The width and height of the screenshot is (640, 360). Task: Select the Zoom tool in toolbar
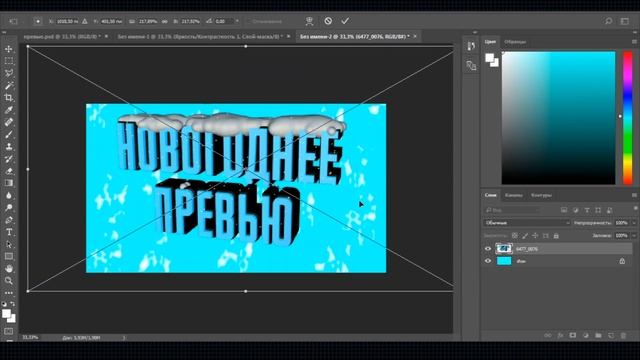pyautogui.click(x=9, y=281)
